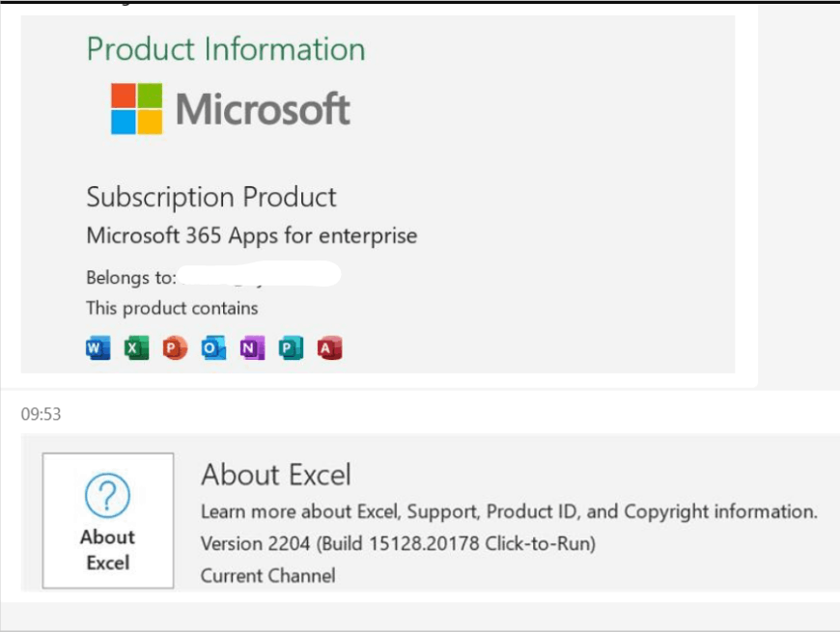Viewport: 840px width, 632px height.
Task: Click the OneNote app icon
Action: tap(252, 348)
